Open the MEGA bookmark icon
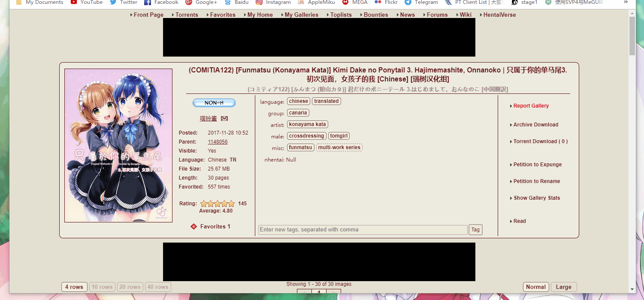 pyautogui.click(x=345, y=2)
